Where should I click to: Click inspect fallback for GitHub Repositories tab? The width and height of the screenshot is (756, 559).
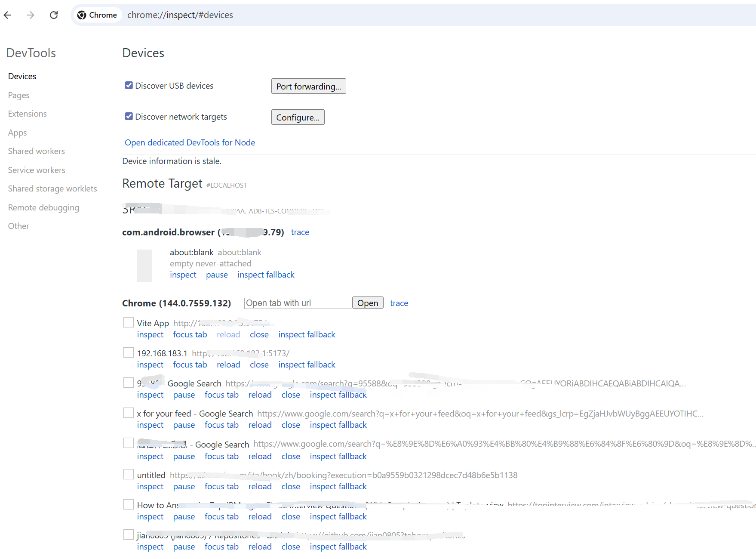click(x=338, y=547)
